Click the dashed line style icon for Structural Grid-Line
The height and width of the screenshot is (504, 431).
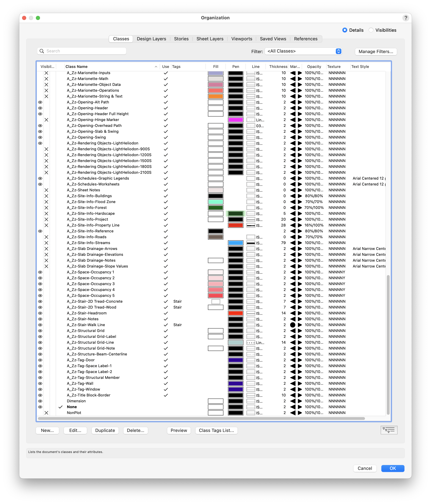click(250, 342)
